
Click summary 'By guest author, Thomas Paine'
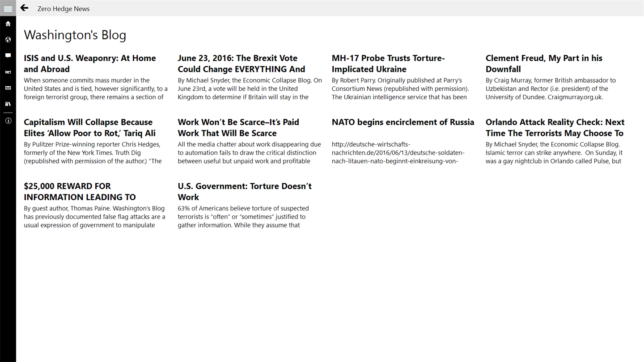tap(94, 217)
